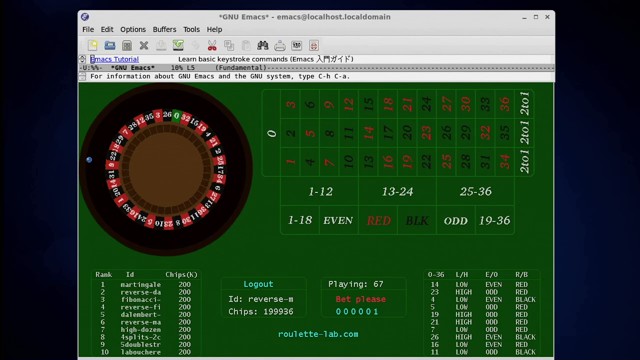Bet on ODD
Viewport: 640px width, 360px height.
tap(456, 220)
